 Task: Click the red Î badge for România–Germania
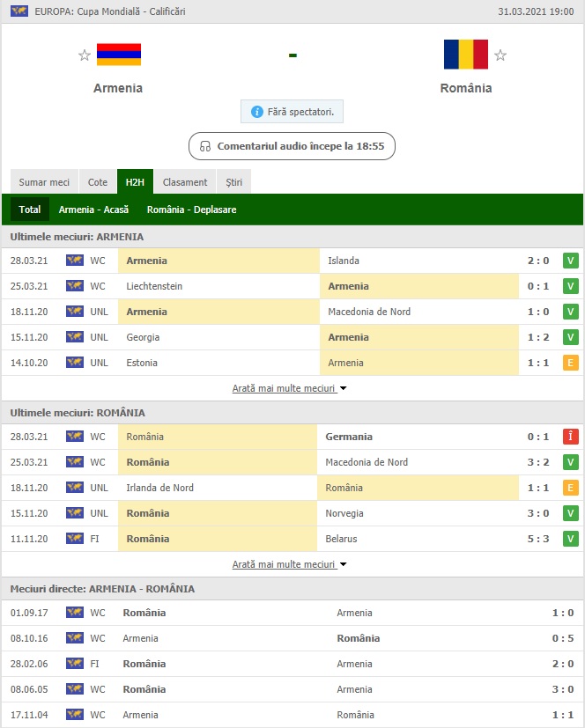click(571, 437)
